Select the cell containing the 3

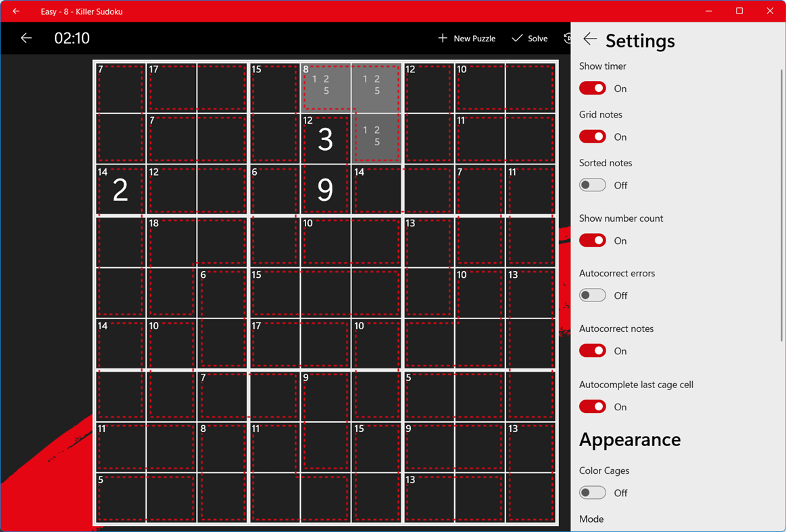pyautogui.click(x=325, y=139)
